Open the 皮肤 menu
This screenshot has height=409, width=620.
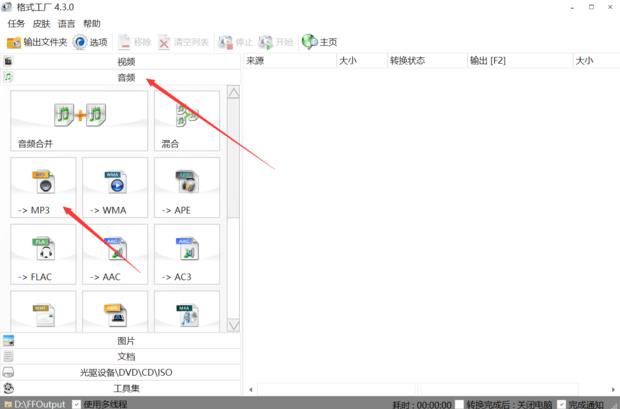point(41,23)
